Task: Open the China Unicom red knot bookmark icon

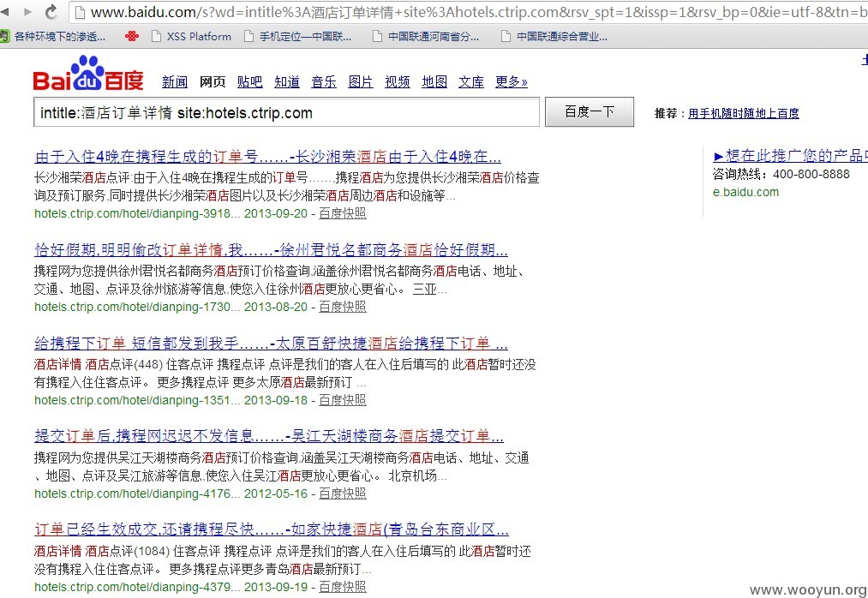Action: coord(132,37)
